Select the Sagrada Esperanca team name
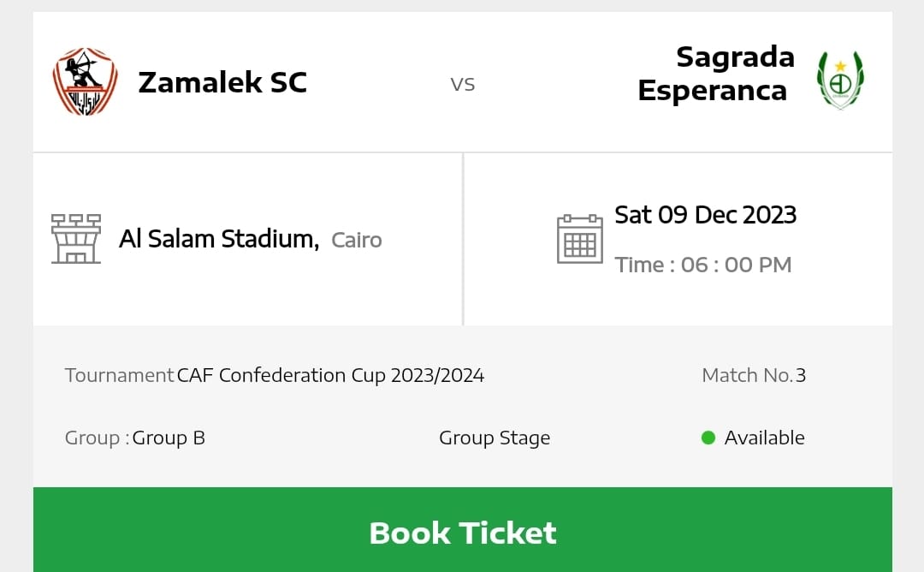The height and width of the screenshot is (572, 924). [x=715, y=74]
